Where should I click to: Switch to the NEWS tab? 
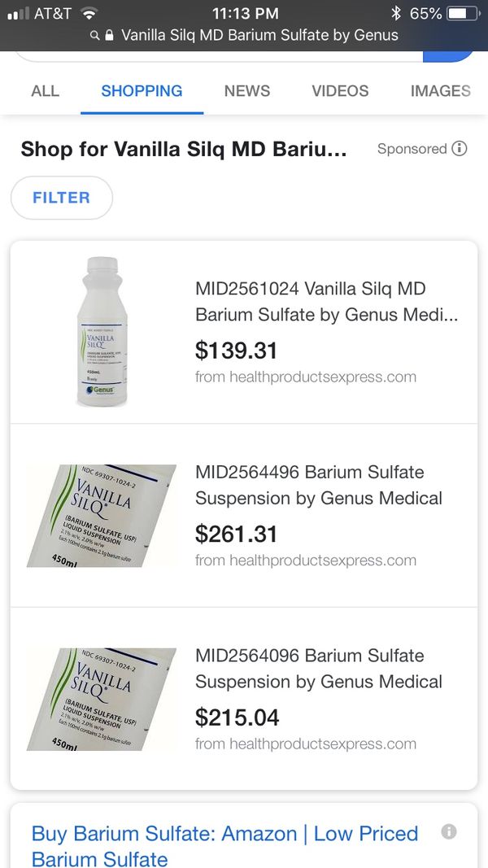coord(247,90)
